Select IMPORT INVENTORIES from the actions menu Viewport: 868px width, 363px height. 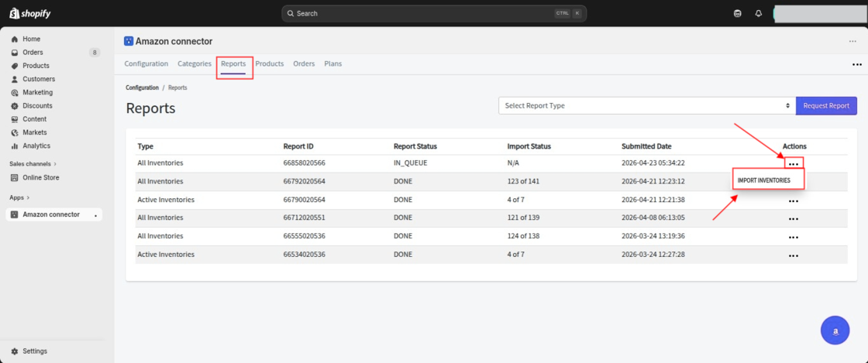coord(764,180)
